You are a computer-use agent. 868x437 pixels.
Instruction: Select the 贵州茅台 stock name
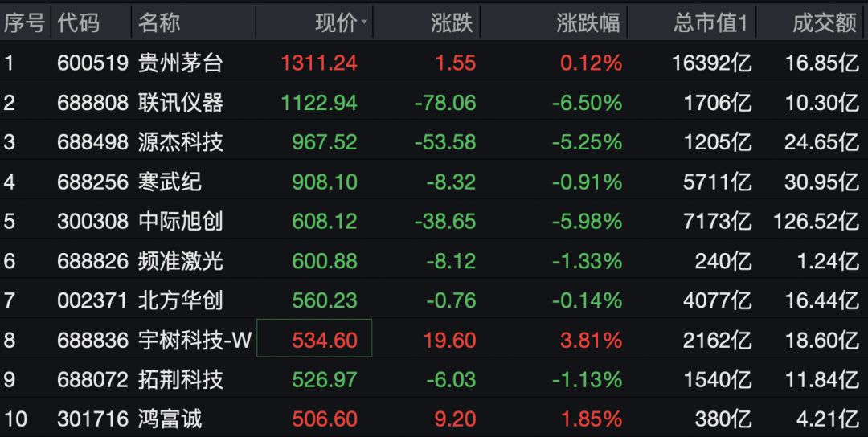[181, 63]
